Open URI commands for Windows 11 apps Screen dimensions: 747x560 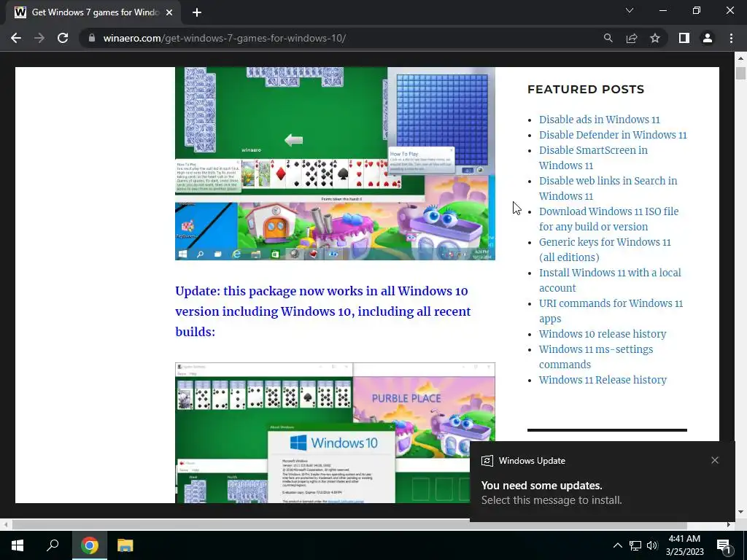tap(611, 311)
